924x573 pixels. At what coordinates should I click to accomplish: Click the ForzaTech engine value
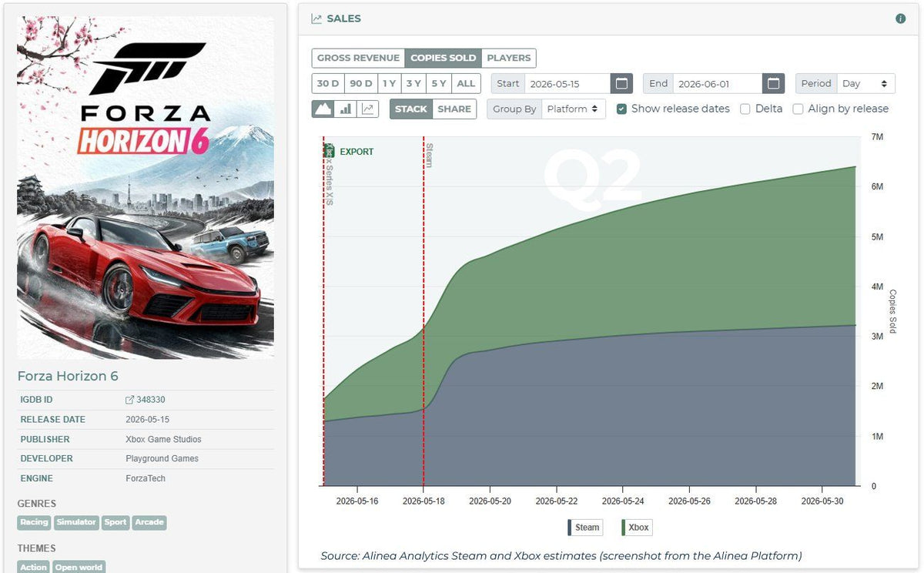[146, 478]
